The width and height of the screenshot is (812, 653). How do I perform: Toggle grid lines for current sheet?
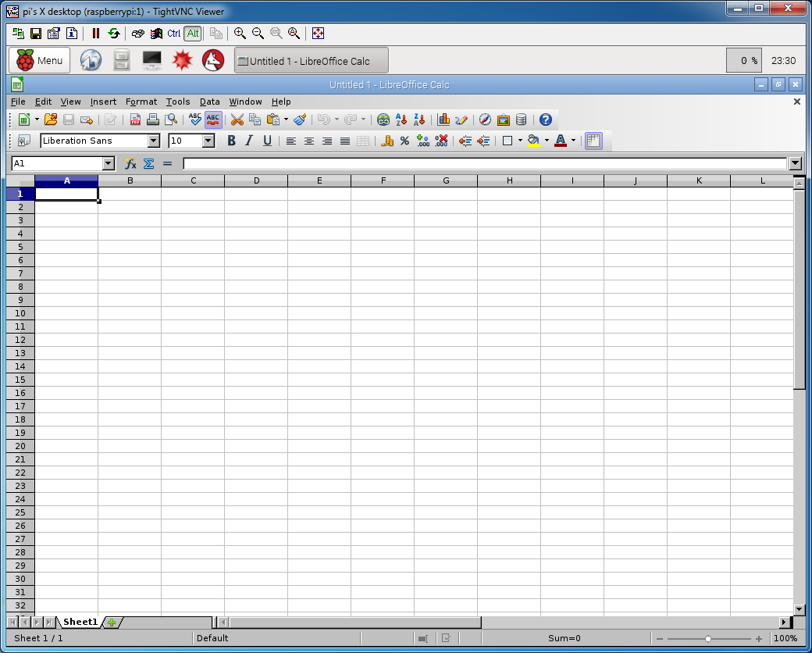(x=593, y=141)
